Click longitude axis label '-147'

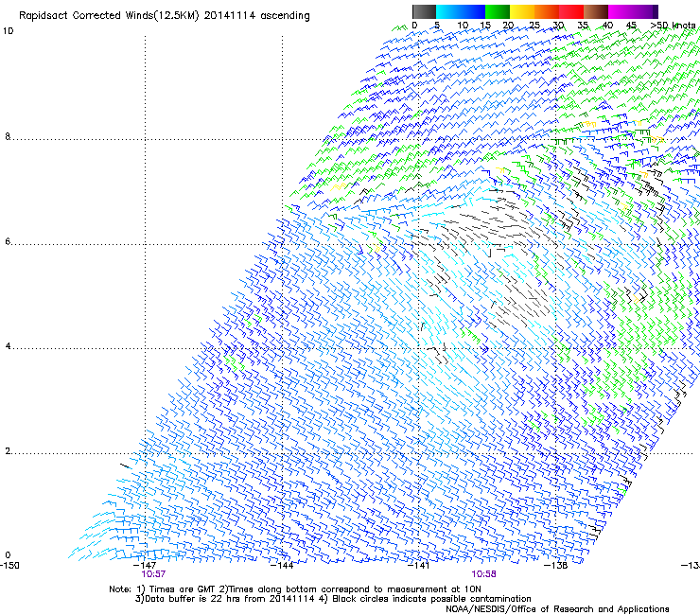tap(145, 566)
